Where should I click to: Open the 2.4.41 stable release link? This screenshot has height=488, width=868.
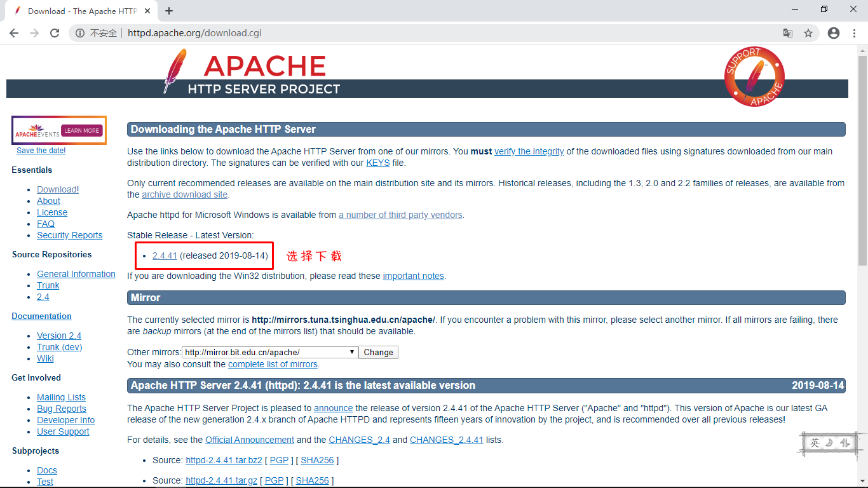(x=165, y=255)
